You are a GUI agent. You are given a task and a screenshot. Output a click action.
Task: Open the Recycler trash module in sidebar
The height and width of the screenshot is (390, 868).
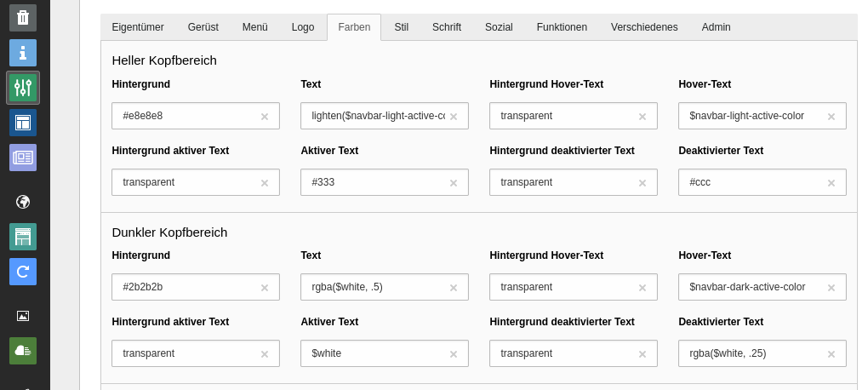pyautogui.click(x=23, y=18)
